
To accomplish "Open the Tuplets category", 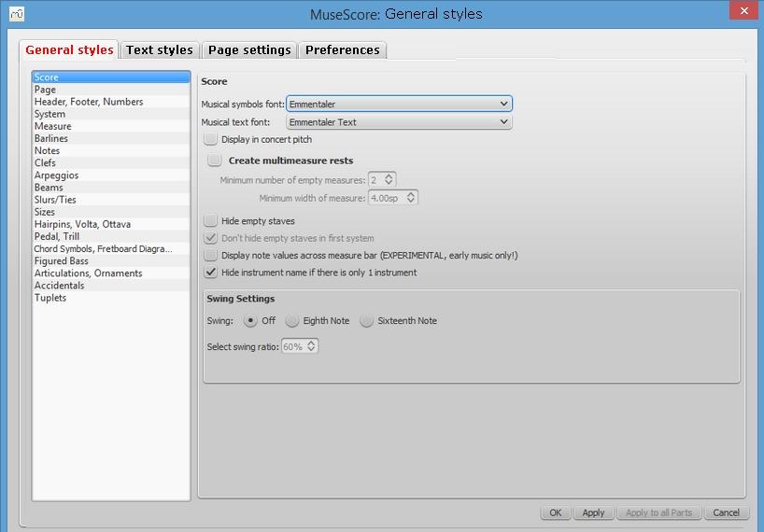I will click(x=111, y=298).
